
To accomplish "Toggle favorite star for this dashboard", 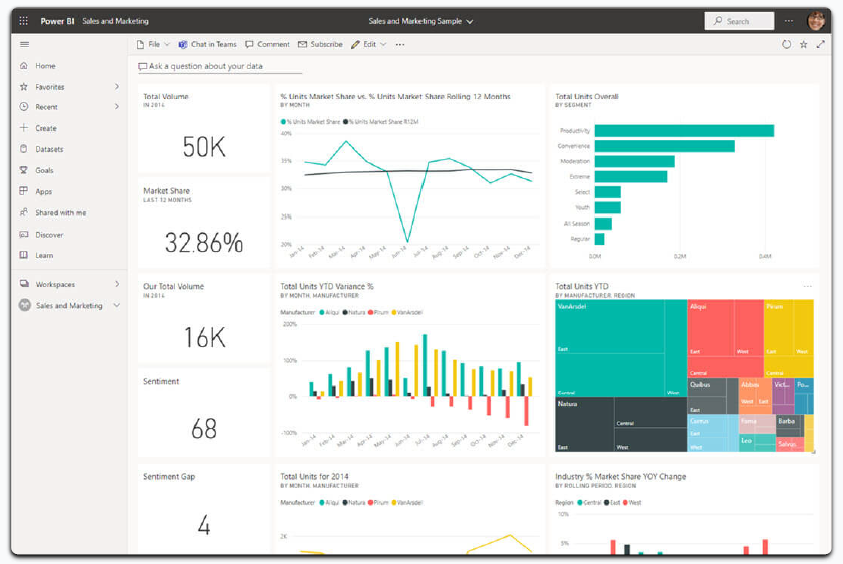I will 803,45.
